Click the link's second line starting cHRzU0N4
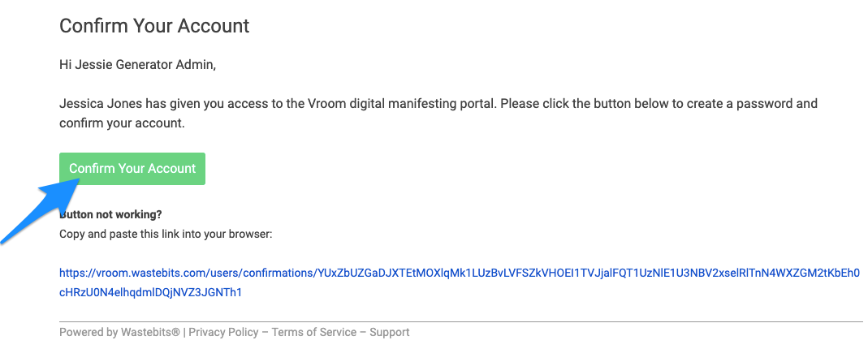868x349 pixels. pos(150,292)
